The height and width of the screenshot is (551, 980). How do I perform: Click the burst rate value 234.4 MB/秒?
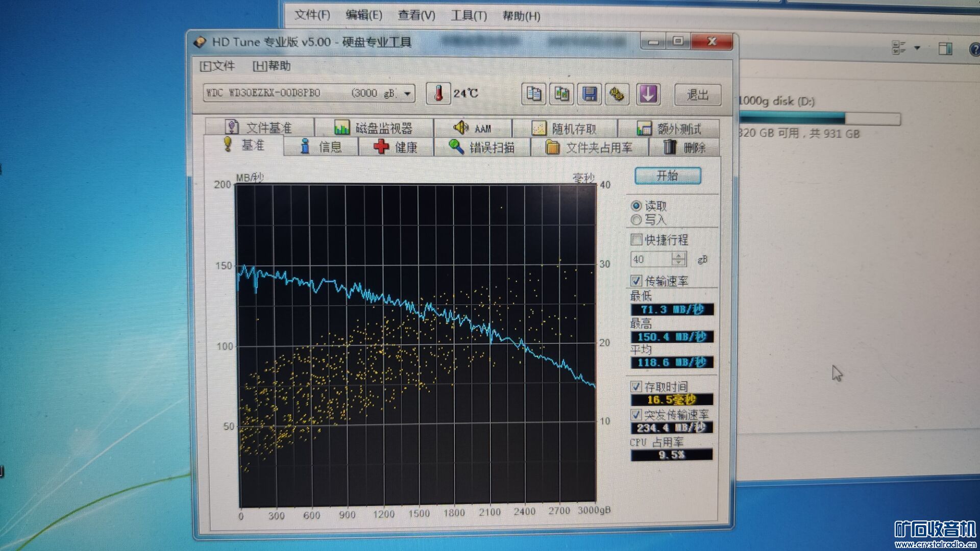pos(672,428)
